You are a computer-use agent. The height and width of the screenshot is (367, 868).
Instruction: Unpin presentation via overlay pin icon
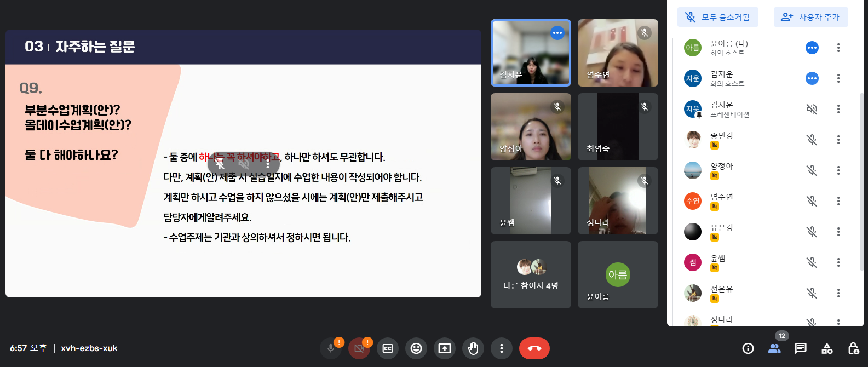pyautogui.click(x=220, y=164)
